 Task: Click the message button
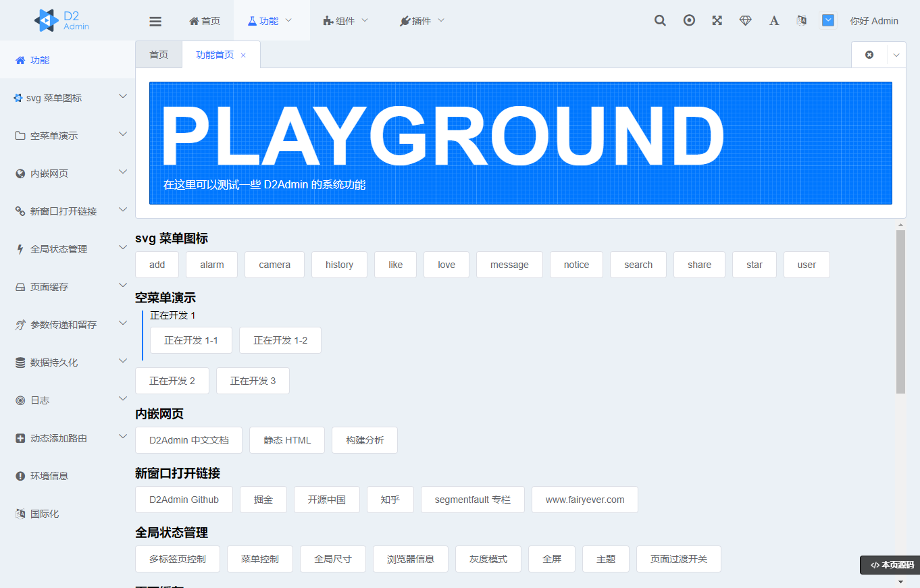pos(509,265)
